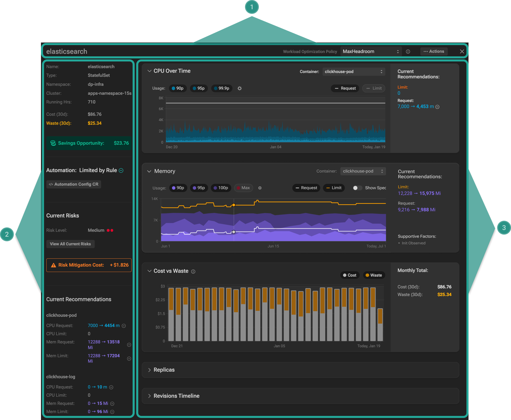Collapse the CPU Over Time section
This screenshot has width=511, height=420.
point(150,71)
